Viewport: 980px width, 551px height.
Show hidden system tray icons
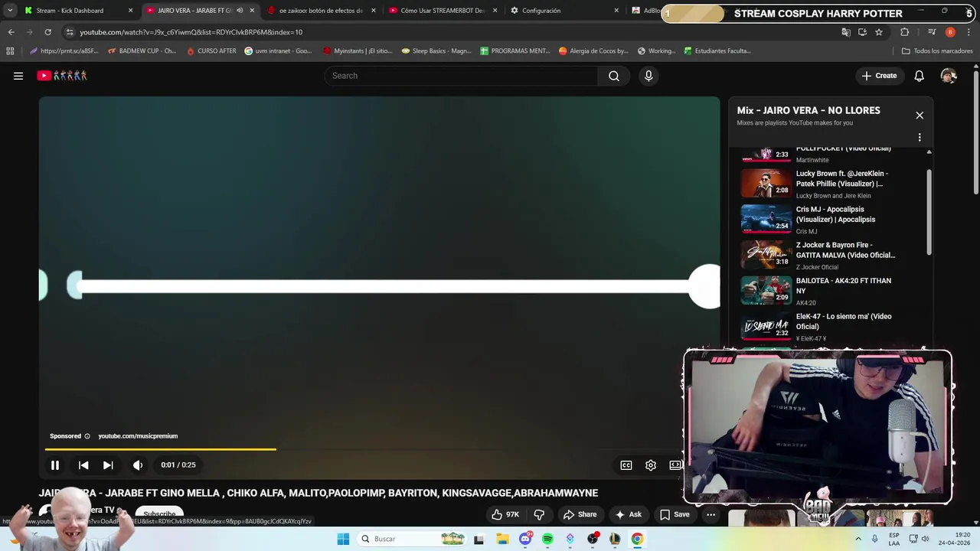(x=857, y=539)
